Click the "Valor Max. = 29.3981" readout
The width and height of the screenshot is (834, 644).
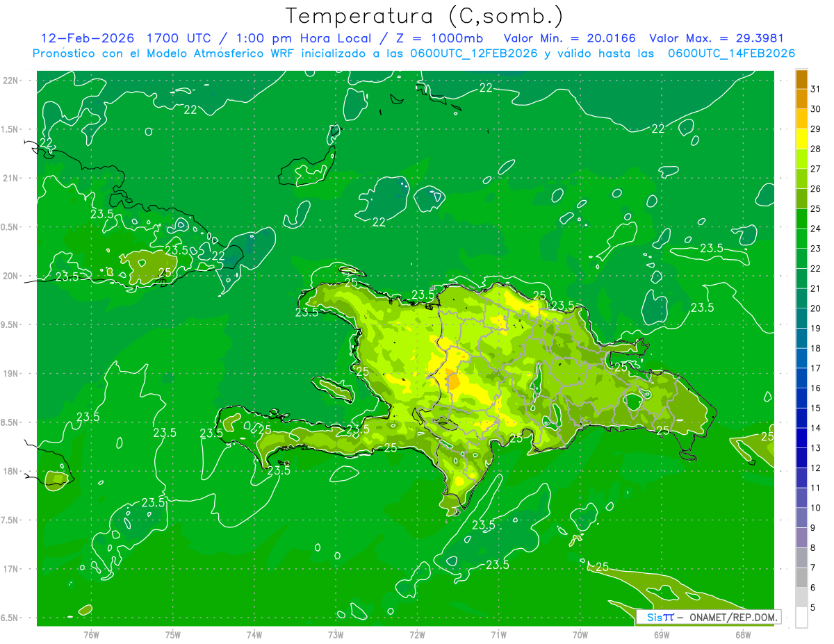click(717, 38)
